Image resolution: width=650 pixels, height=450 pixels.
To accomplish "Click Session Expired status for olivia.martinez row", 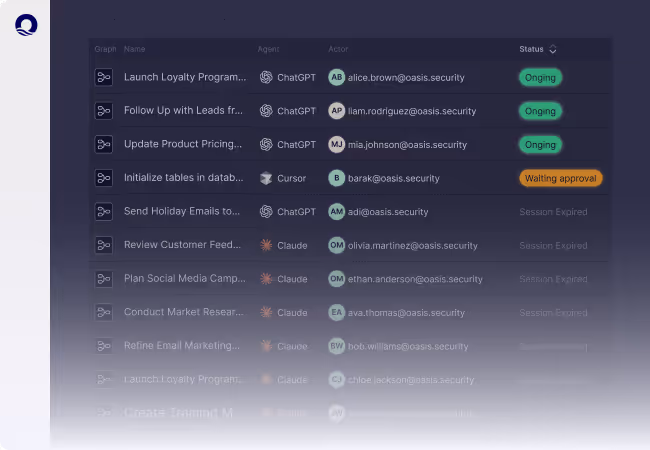I will (553, 245).
